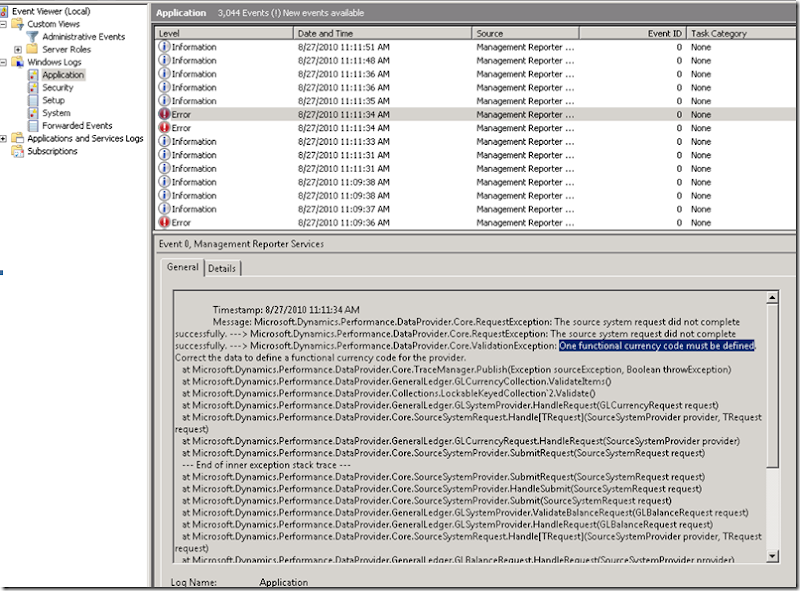
Task: Collapse the Custom Views tree node
Action: (x=3, y=24)
